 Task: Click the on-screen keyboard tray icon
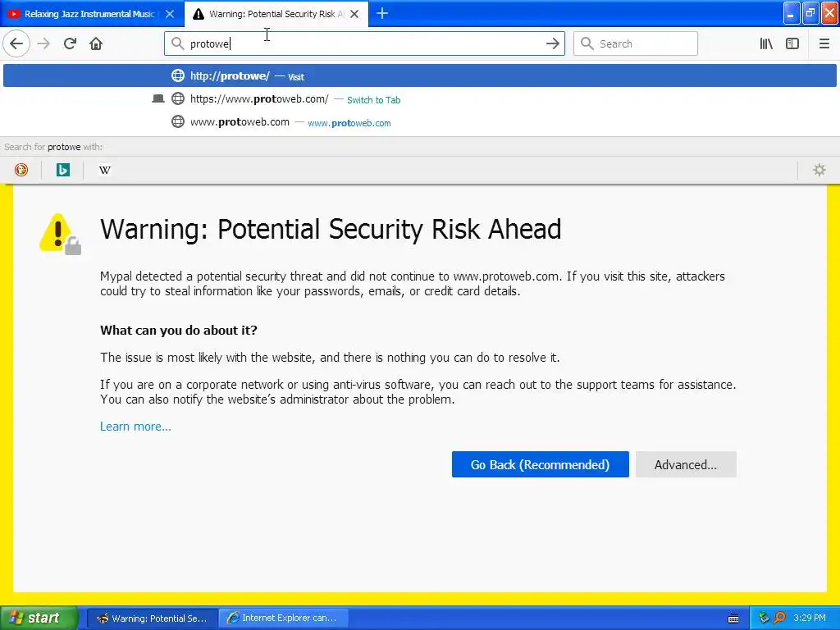click(x=733, y=619)
